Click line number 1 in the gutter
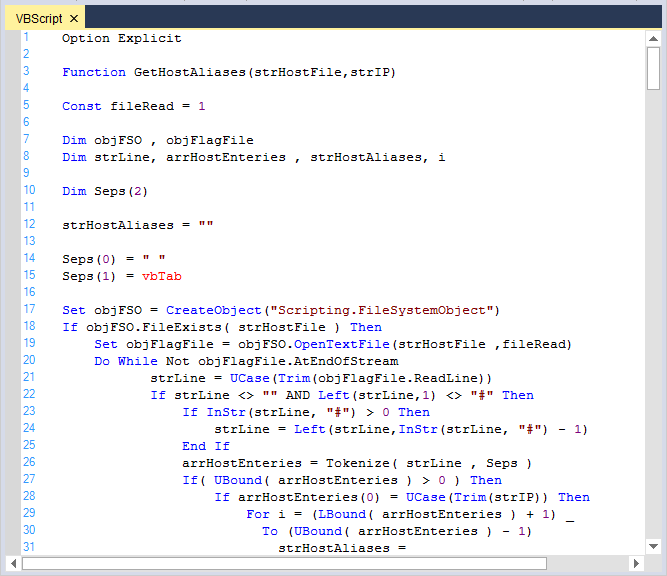Image resolution: width=667 pixels, height=576 pixels. (26, 37)
